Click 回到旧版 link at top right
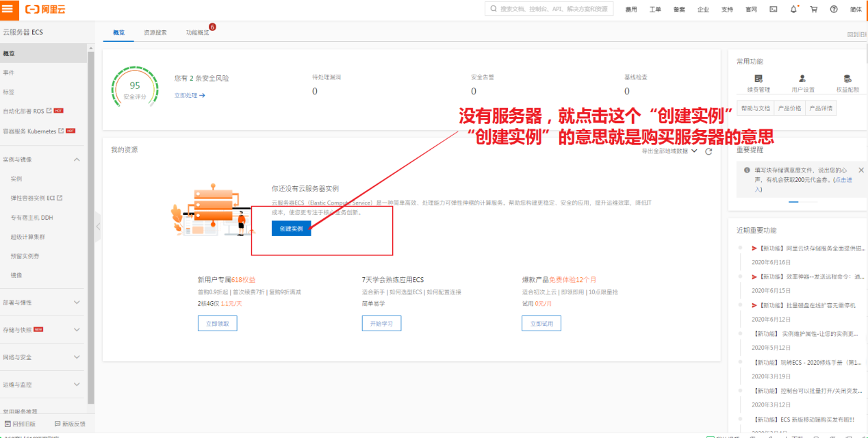The image size is (868, 438). (857, 34)
